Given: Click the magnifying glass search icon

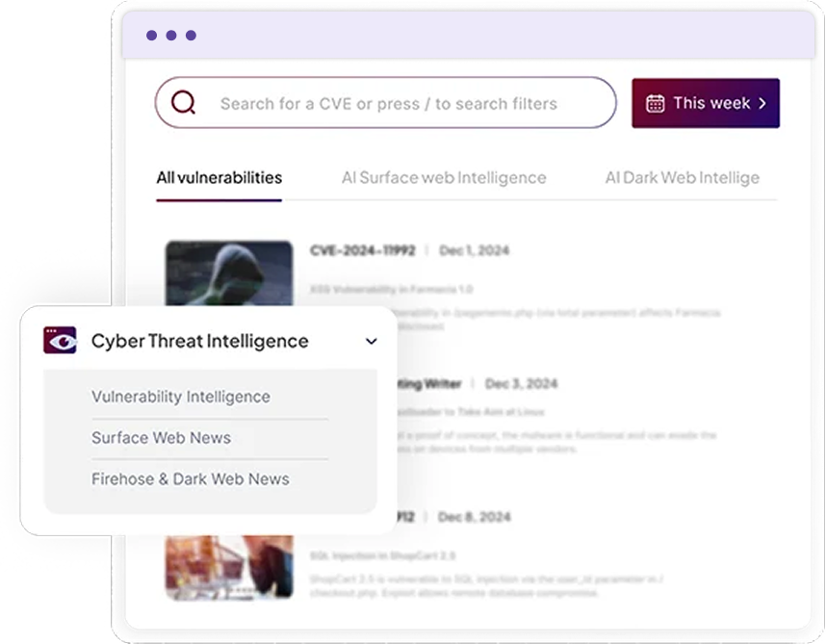Looking at the screenshot, I should (x=183, y=103).
